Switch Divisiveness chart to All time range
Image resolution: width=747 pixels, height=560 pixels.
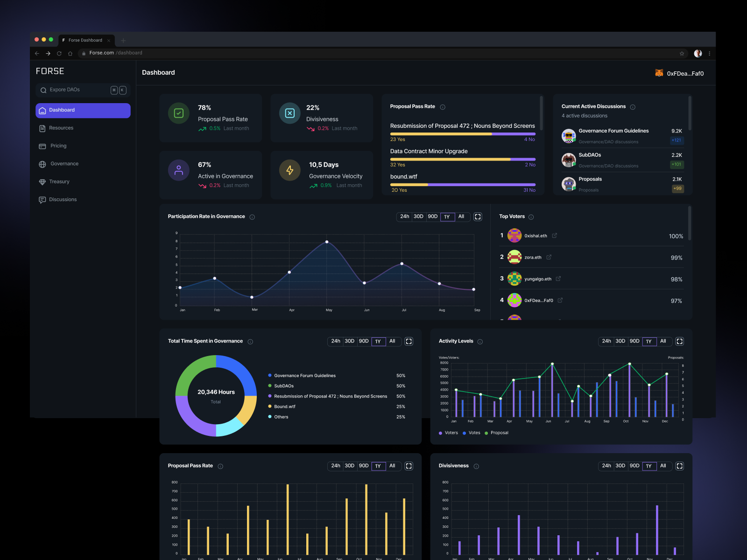(663, 466)
